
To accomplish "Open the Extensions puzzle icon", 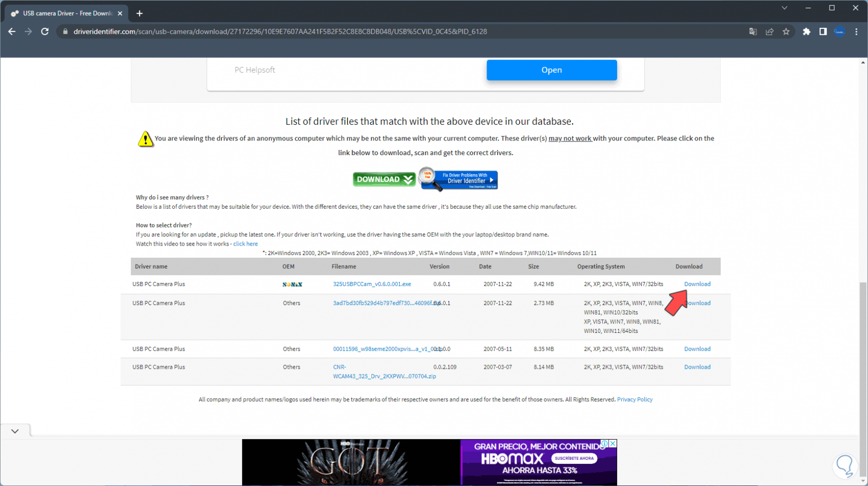I will (806, 32).
